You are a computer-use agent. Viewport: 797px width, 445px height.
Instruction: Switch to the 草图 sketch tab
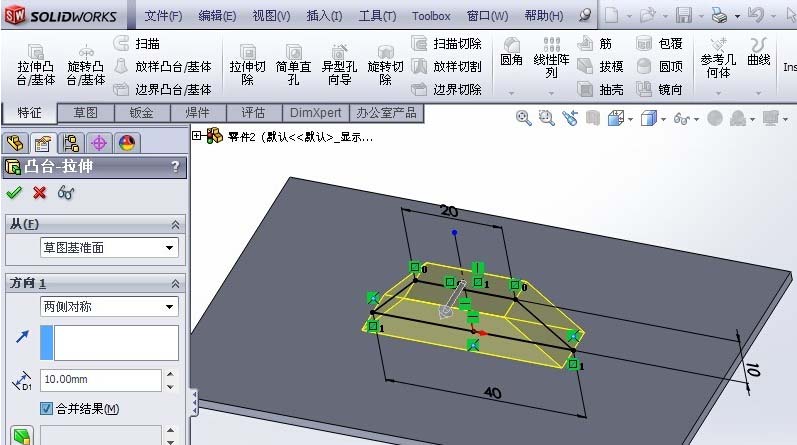tap(85, 112)
